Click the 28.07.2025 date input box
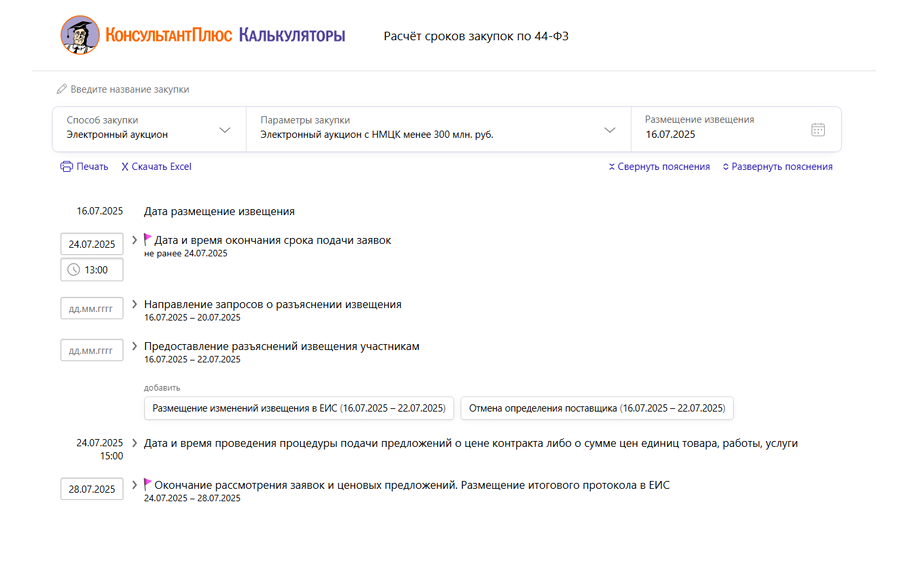 tap(92, 489)
